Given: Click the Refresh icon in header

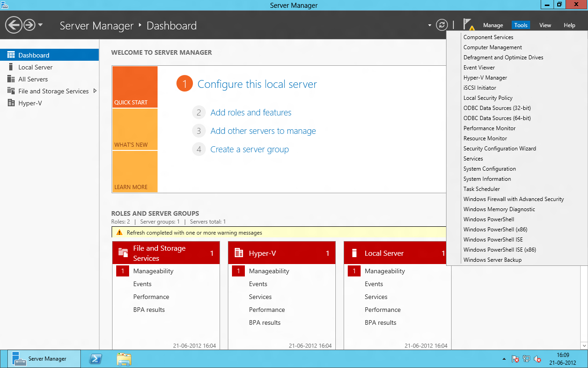Looking at the screenshot, I should pos(442,25).
